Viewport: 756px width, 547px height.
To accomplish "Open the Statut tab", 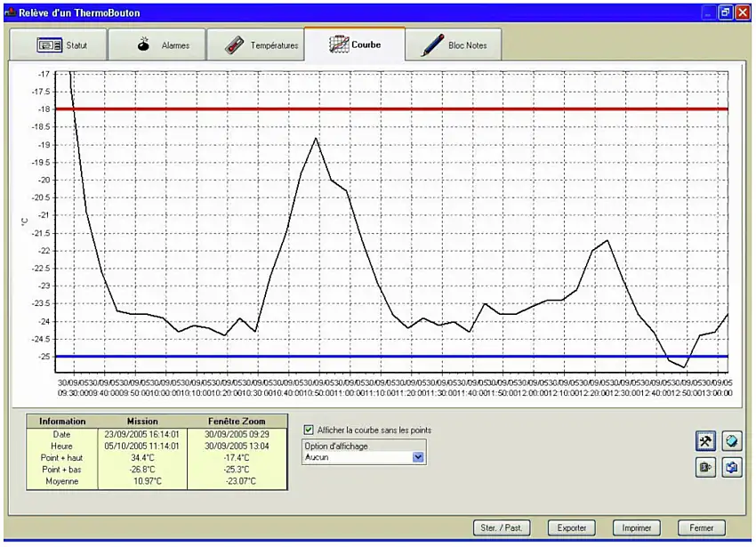I will tap(59, 45).
